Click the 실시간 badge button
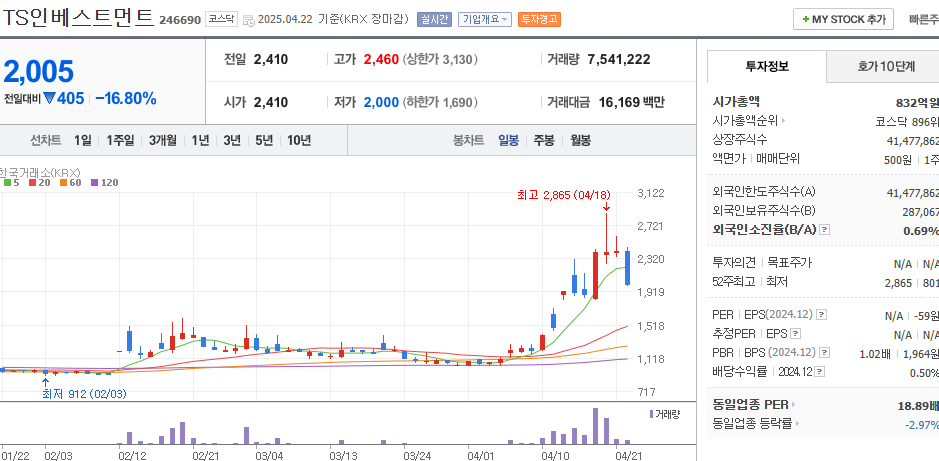Image resolution: width=939 pixels, height=461 pixels. pos(434,19)
